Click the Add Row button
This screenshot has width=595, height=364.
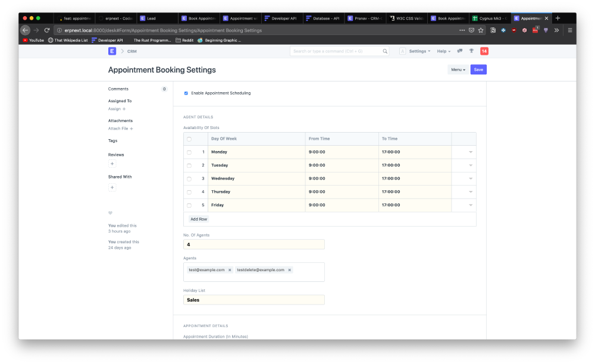pyautogui.click(x=199, y=219)
